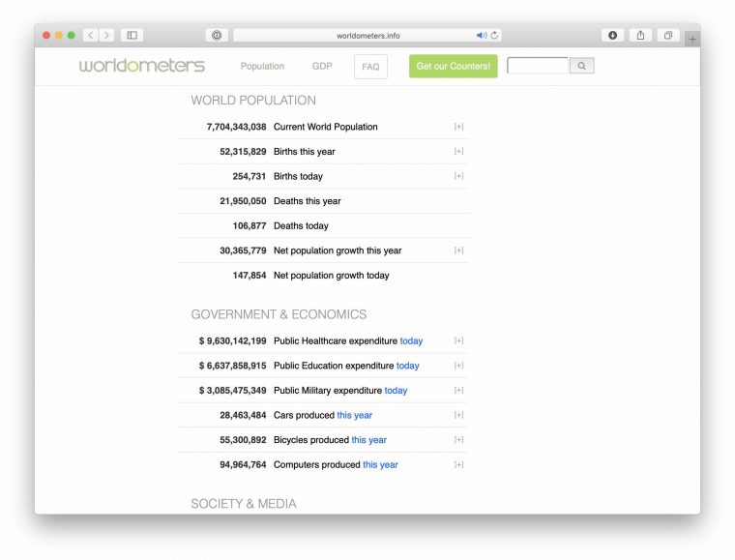
Task: Open the Population menu item
Action: [262, 66]
